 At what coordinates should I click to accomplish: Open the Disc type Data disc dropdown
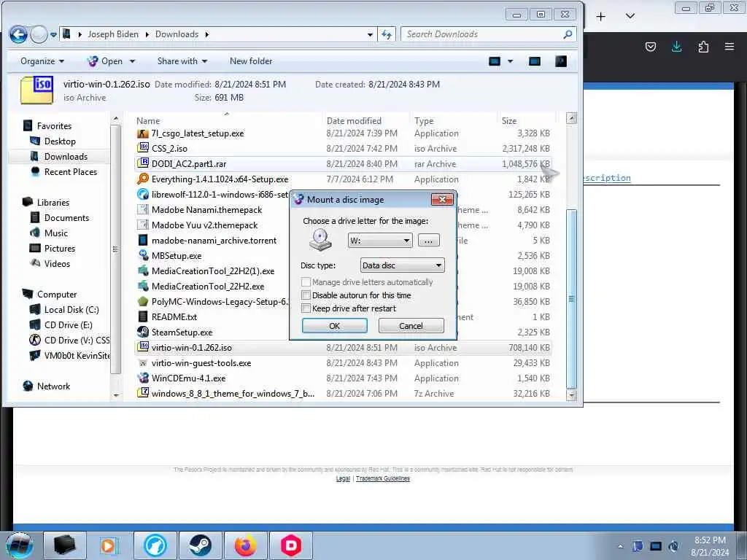[x=402, y=265]
